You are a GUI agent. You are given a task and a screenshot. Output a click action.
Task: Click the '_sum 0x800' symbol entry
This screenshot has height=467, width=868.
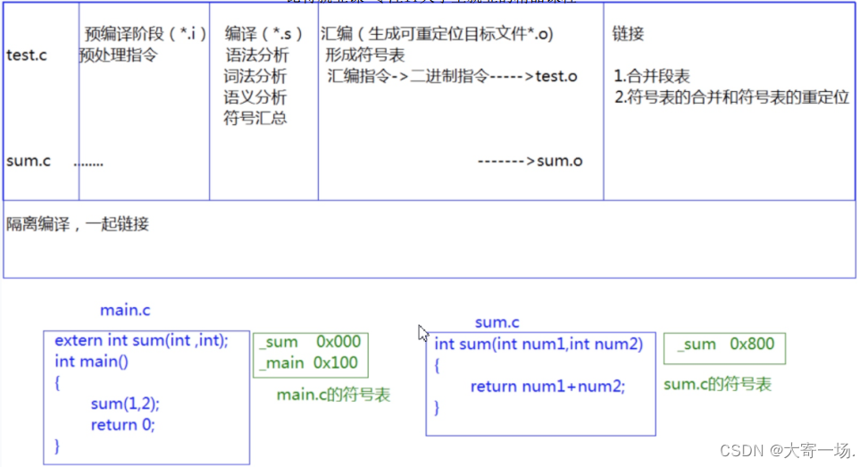click(726, 344)
